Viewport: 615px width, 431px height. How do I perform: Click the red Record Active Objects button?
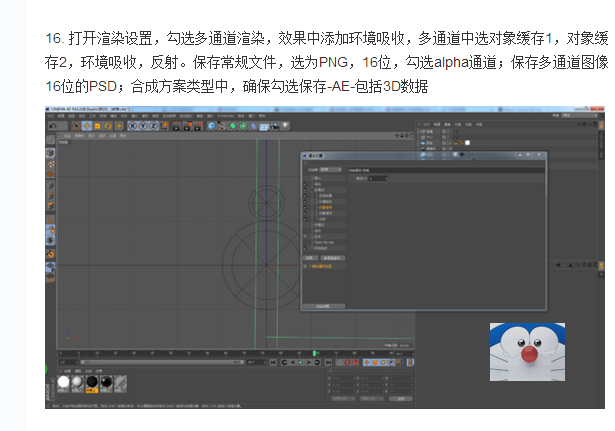(x=347, y=362)
